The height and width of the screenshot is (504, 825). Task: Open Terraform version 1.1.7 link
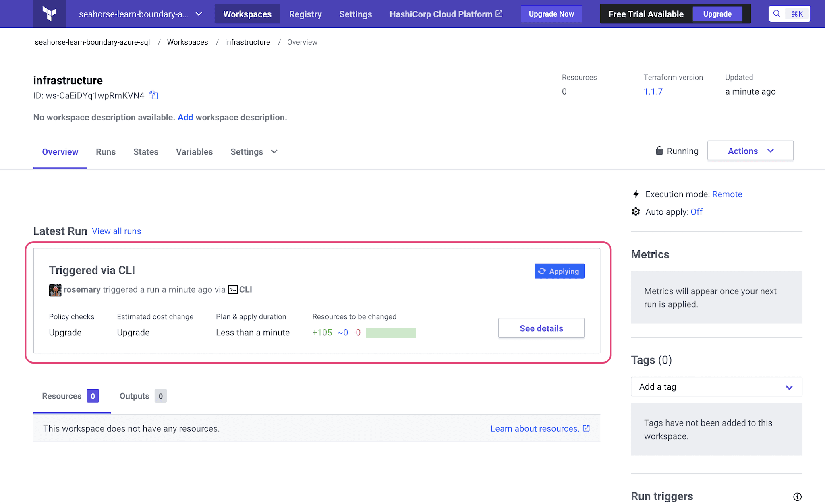[x=653, y=91]
